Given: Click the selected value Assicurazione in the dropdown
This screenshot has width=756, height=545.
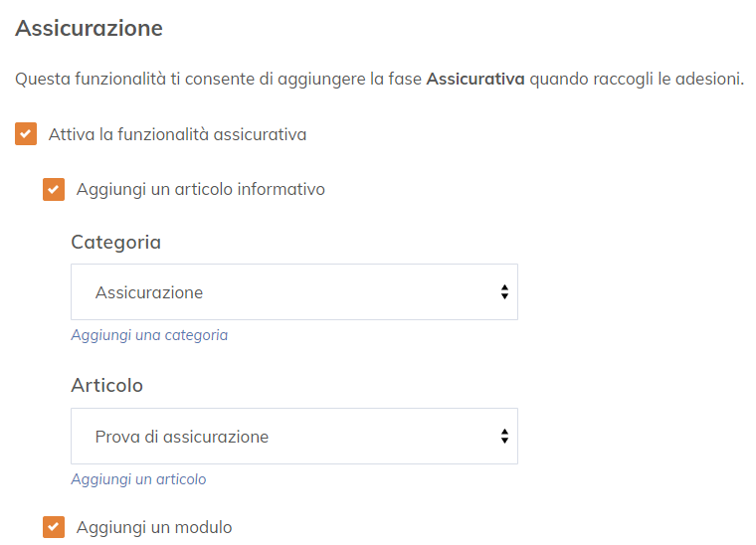Looking at the screenshot, I should click(149, 292).
